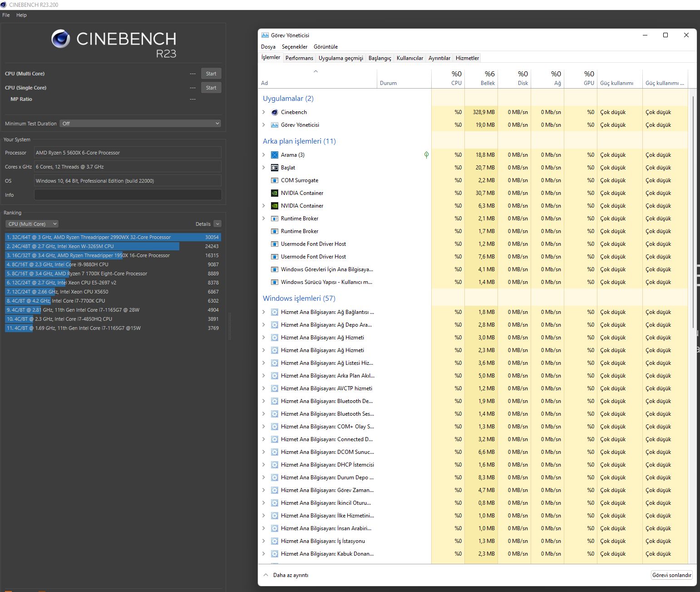This screenshot has height=592, width=700.
Task: Click the Task Manager vertical scrollbar
Action: [x=693, y=212]
